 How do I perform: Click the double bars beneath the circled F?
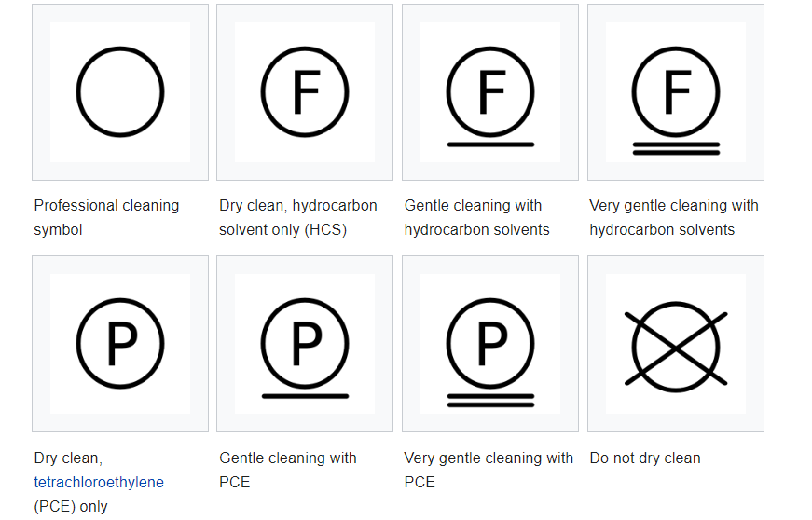pos(676,148)
